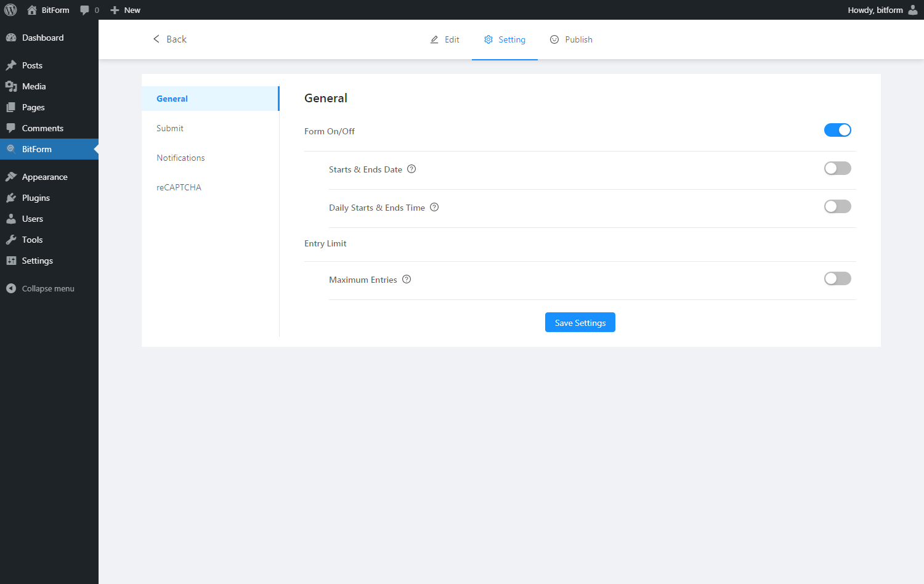Click the Pages icon in sidebar

[x=11, y=107]
